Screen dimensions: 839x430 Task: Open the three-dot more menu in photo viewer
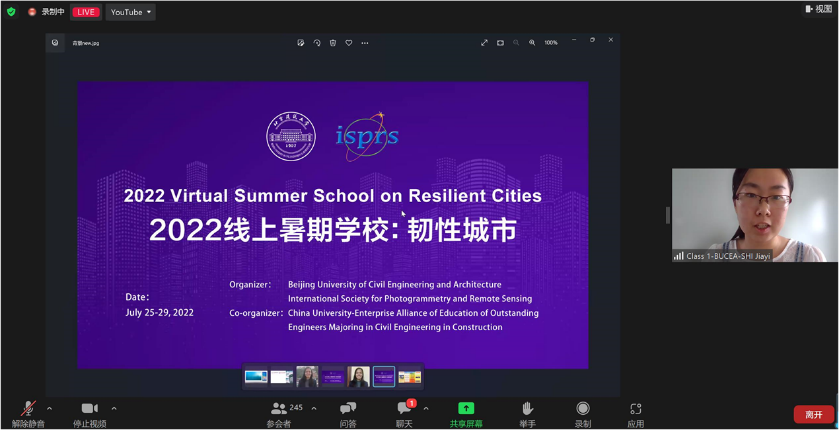point(365,43)
